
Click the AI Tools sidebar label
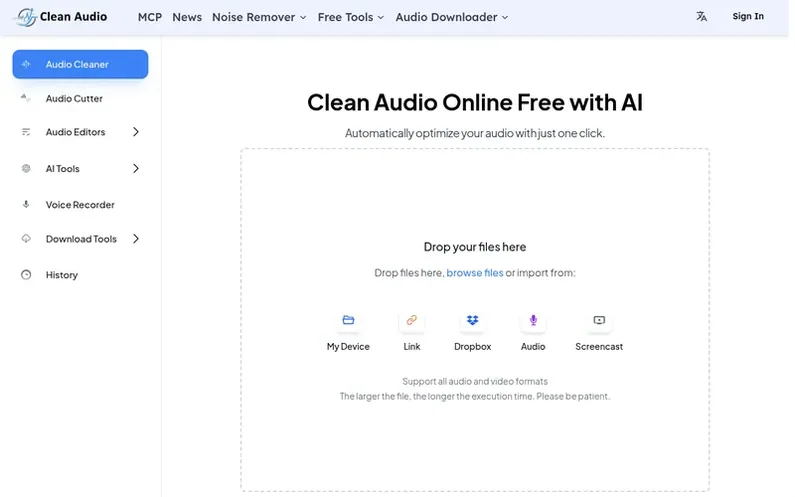click(x=62, y=169)
